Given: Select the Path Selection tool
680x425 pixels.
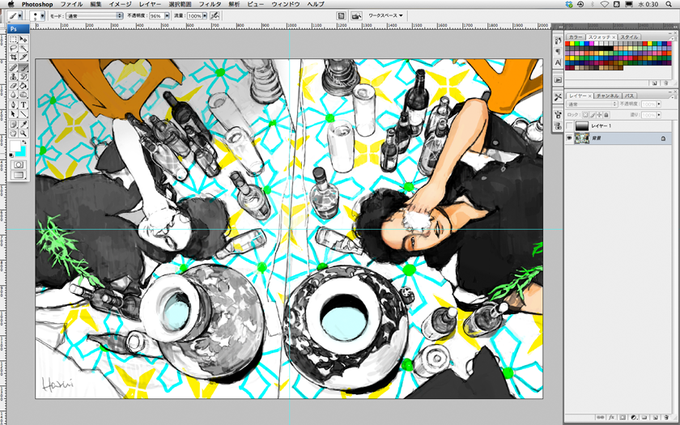Looking at the screenshot, I should 14,114.
